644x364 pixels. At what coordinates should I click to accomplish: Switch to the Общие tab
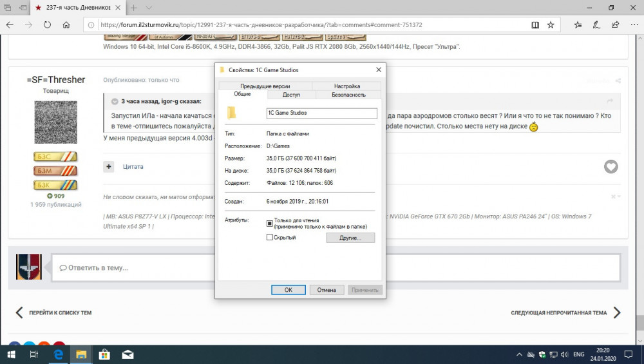coord(242,94)
